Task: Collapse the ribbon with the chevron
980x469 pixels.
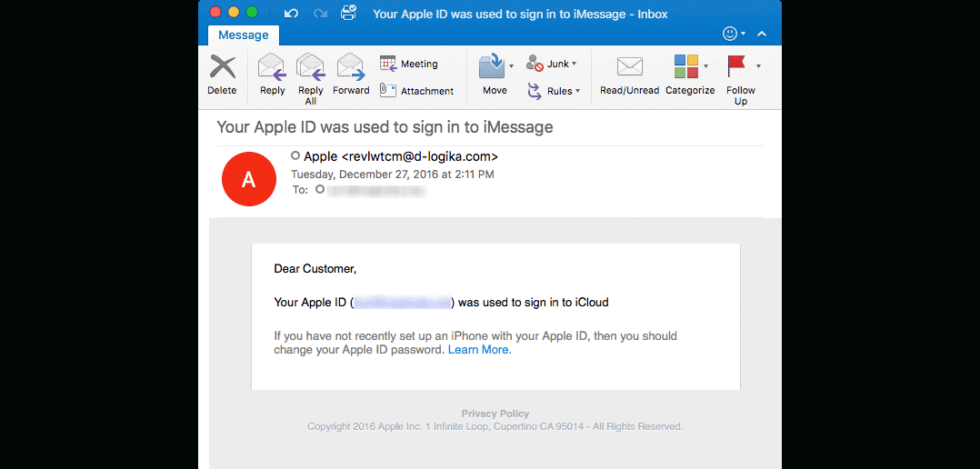Action: click(762, 34)
